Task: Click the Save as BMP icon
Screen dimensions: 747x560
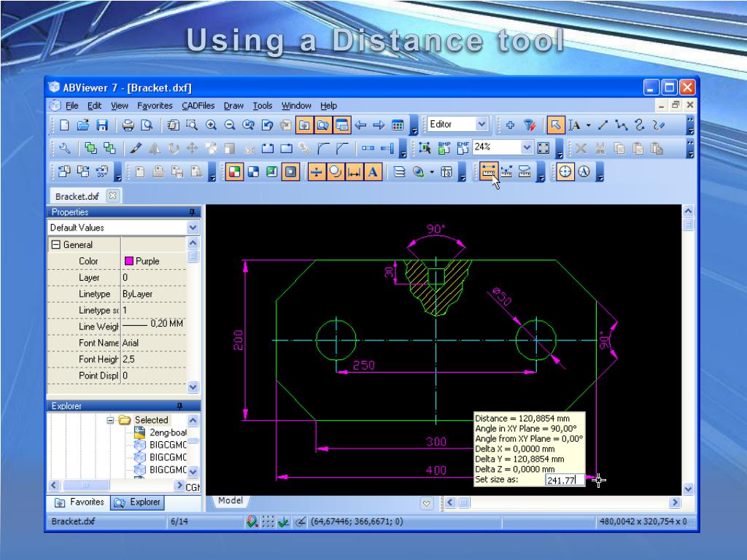Action: (x=444, y=148)
